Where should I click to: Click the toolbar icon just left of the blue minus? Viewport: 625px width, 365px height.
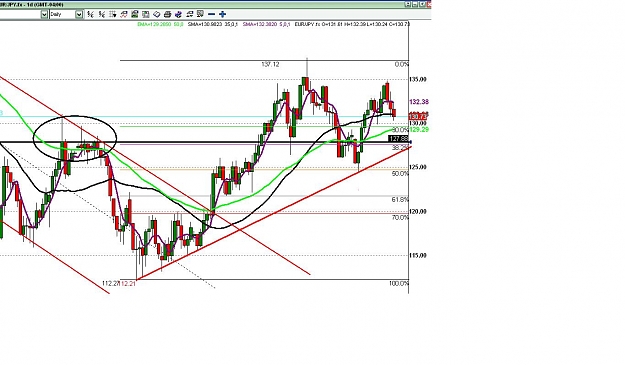click(x=200, y=14)
